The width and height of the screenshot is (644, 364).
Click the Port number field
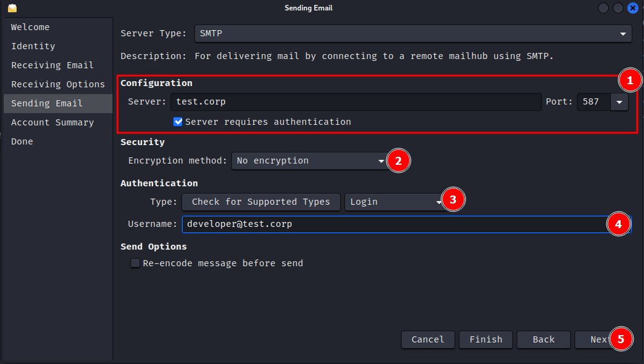tap(592, 102)
